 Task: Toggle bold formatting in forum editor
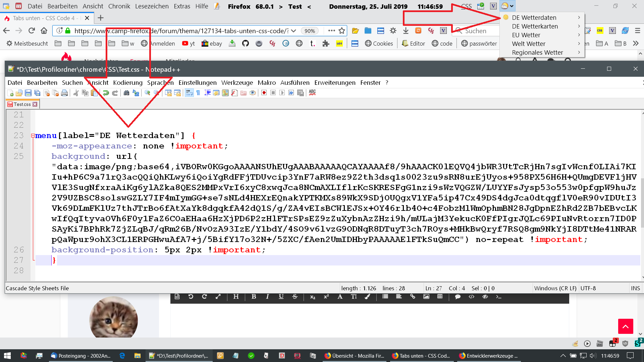tap(254, 297)
